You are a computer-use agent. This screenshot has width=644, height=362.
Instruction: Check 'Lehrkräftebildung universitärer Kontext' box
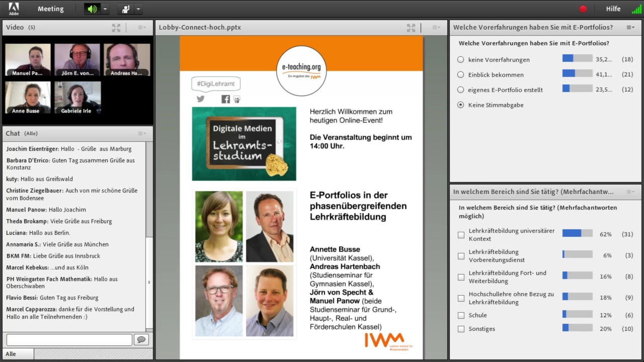click(461, 235)
